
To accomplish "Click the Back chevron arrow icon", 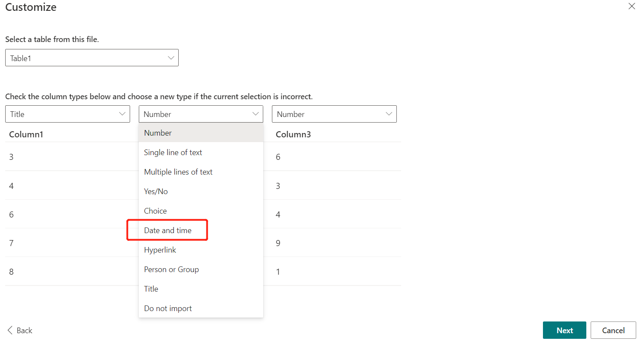I will pos(10,330).
